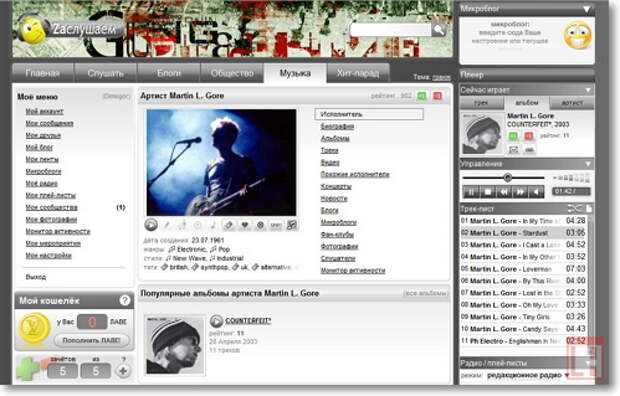Select track 10 Martin L. Gore - Candy Says
This screenshot has height=396, width=620.
click(x=523, y=329)
